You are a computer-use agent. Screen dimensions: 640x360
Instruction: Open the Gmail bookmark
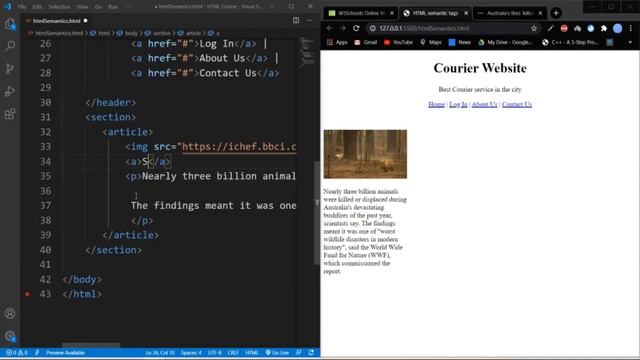coord(366,42)
